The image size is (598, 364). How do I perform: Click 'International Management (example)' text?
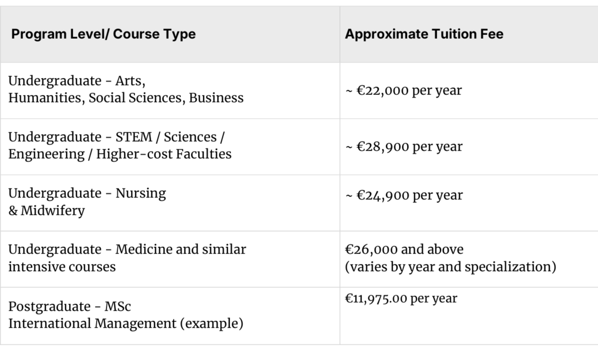point(125,324)
